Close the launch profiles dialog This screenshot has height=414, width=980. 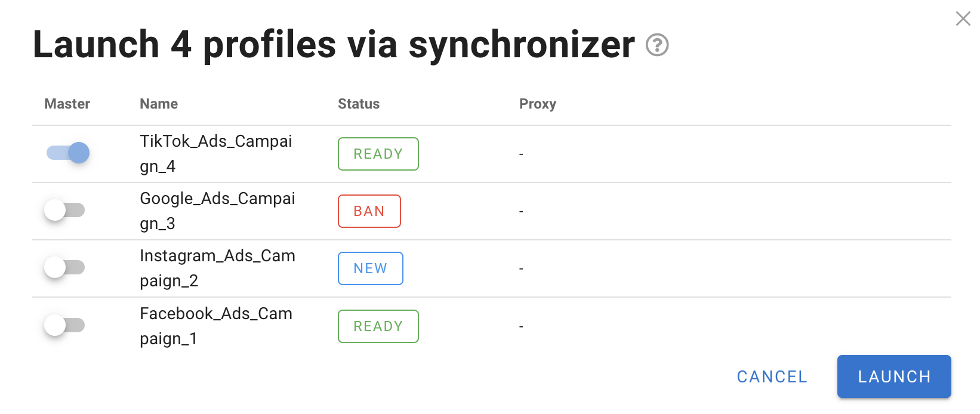click(x=963, y=18)
